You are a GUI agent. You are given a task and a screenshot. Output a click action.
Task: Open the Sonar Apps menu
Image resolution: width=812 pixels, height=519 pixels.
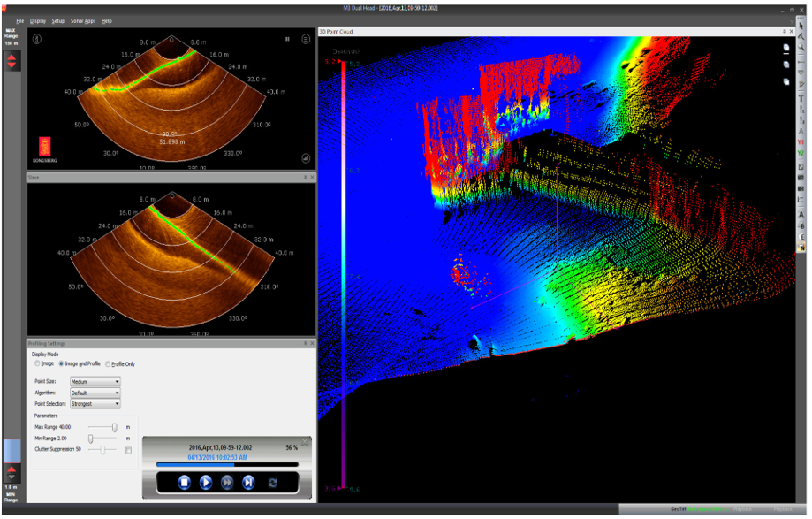point(83,20)
